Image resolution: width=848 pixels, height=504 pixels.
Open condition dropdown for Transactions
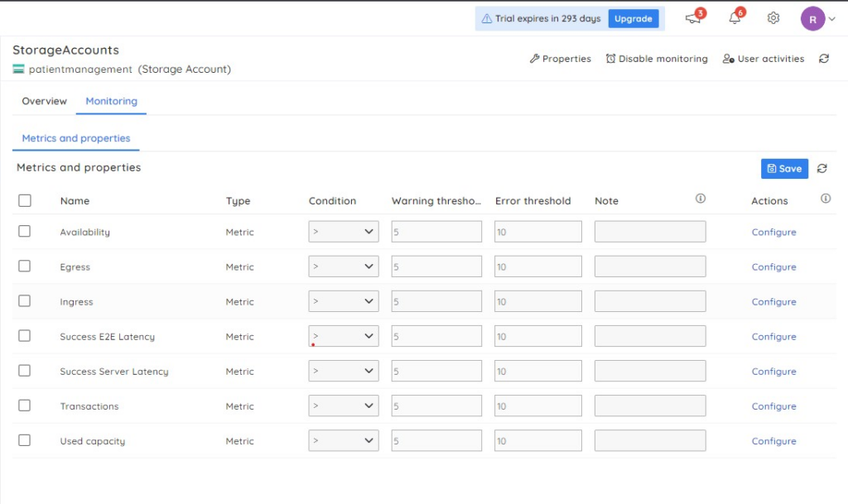coord(344,406)
